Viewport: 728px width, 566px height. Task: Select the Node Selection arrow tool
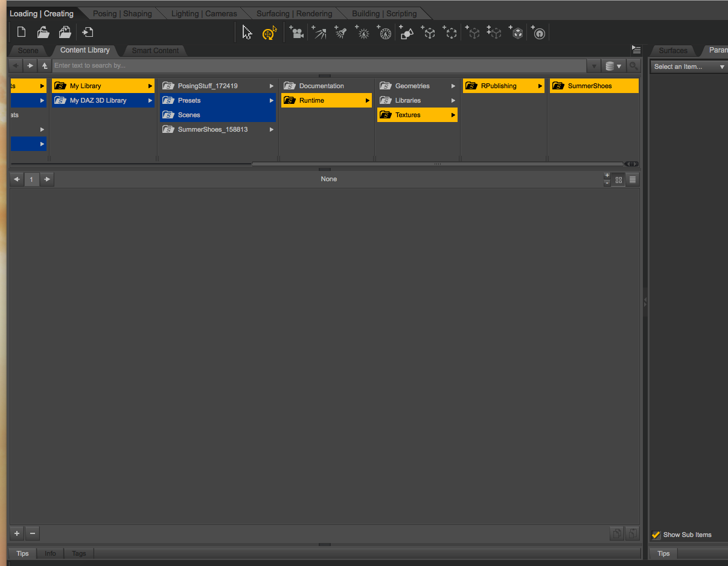point(247,33)
